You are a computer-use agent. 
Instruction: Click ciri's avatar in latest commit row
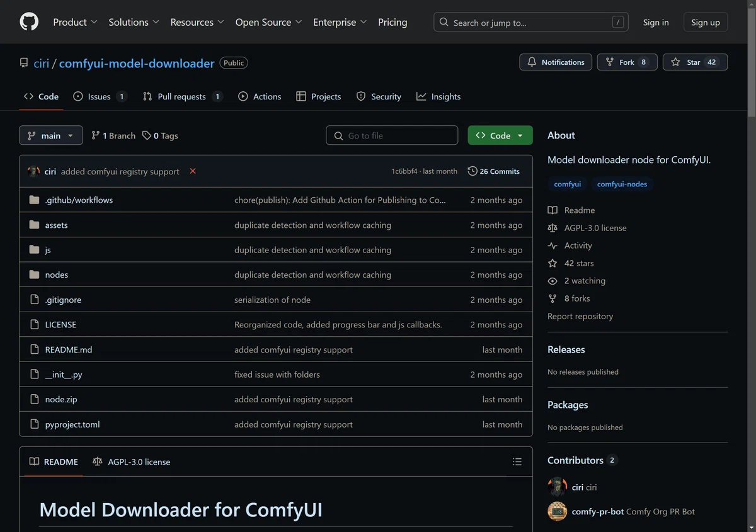(x=34, y=171)
